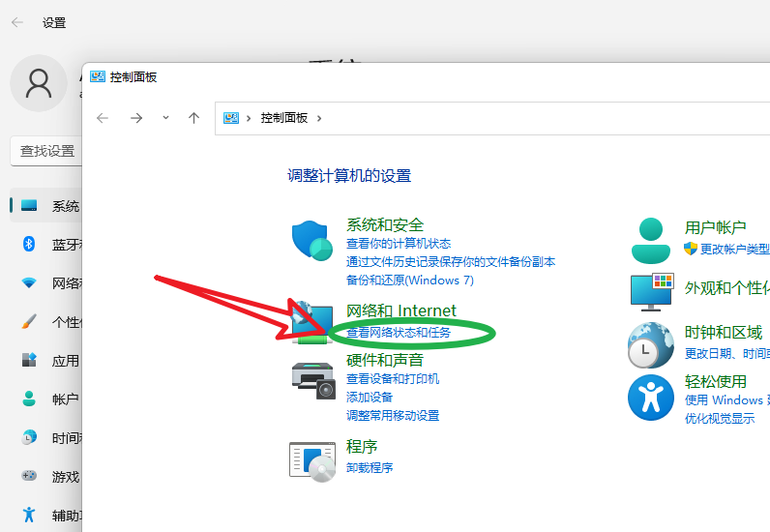Click the Bluetooth icon in Settings sidebar
The width and height of the screenshot is (770, 532).
[x=29, y=244]
